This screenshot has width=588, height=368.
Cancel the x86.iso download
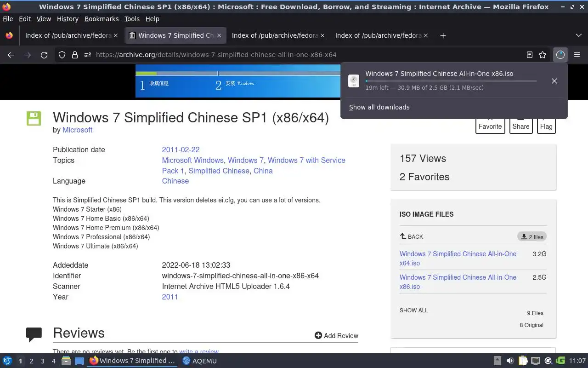[554, 81]
